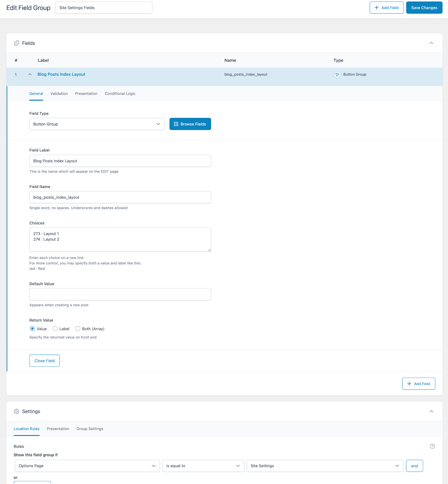The width and height of the screenshot is (448, 484).
Task: Focus the Default Value input
Action: click(x=120, y=294)
